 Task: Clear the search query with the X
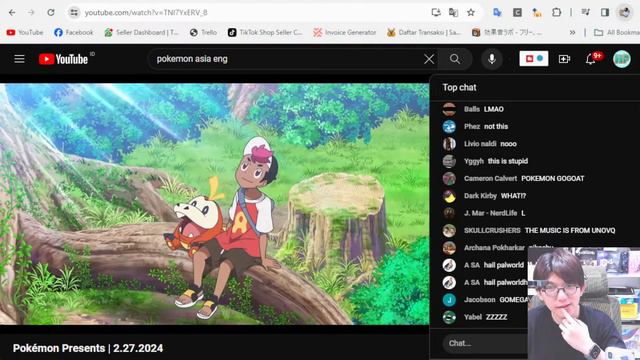pyautogui.click(x=429, y=59)
